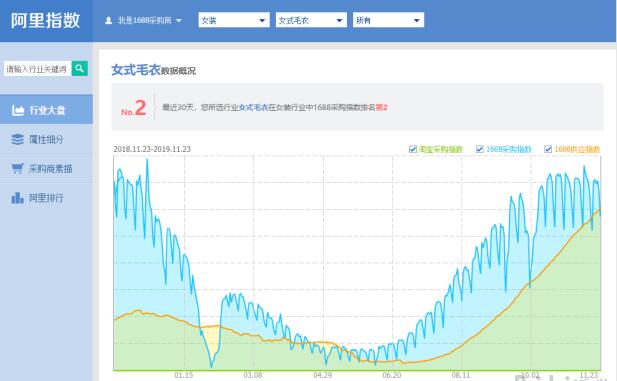This screenshot has width=617, height=381.
Task: Open the 采购商素描 sidebar item
Action: click(46, 168)
